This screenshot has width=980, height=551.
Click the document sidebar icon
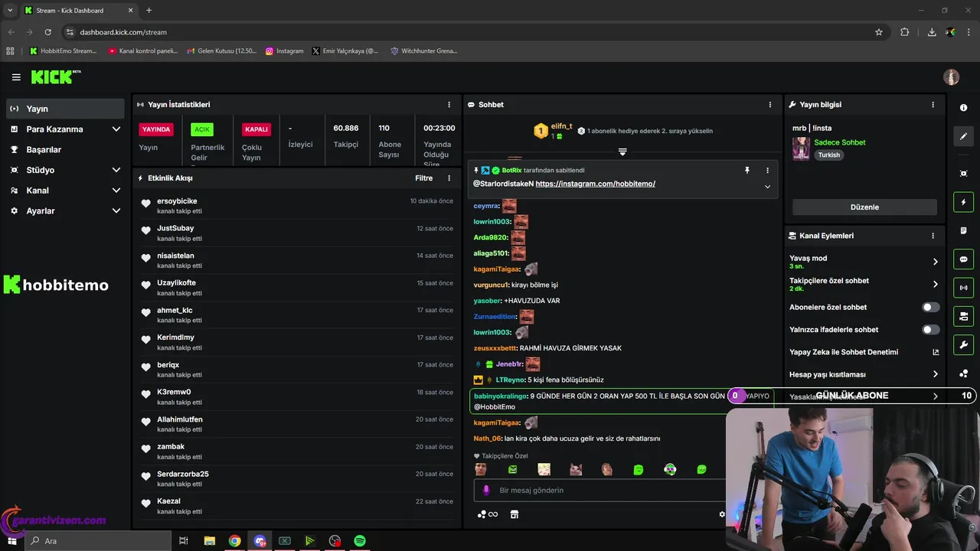[963, 231]
